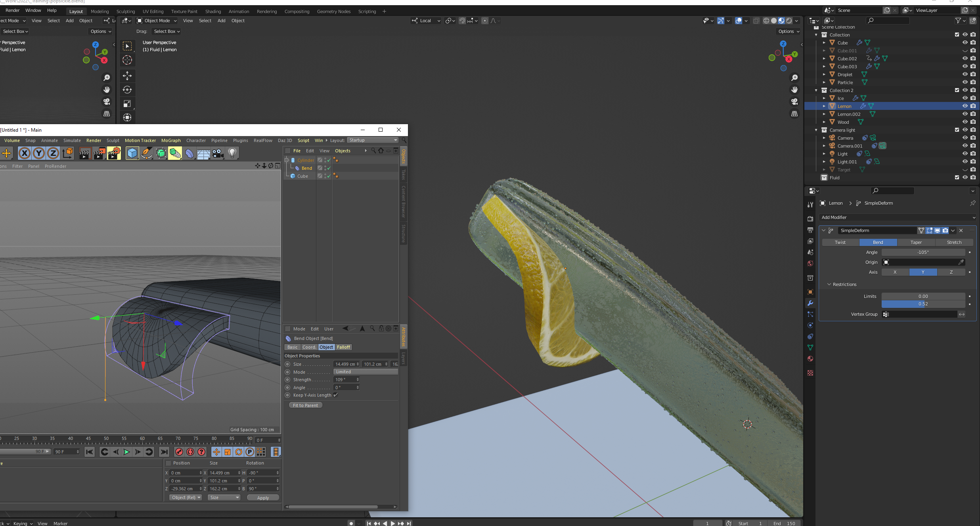The image size is (980, 526).
Task: Toggle pin icon in Blender properties header
Action: pyautogui.click(x=972, y=203)
